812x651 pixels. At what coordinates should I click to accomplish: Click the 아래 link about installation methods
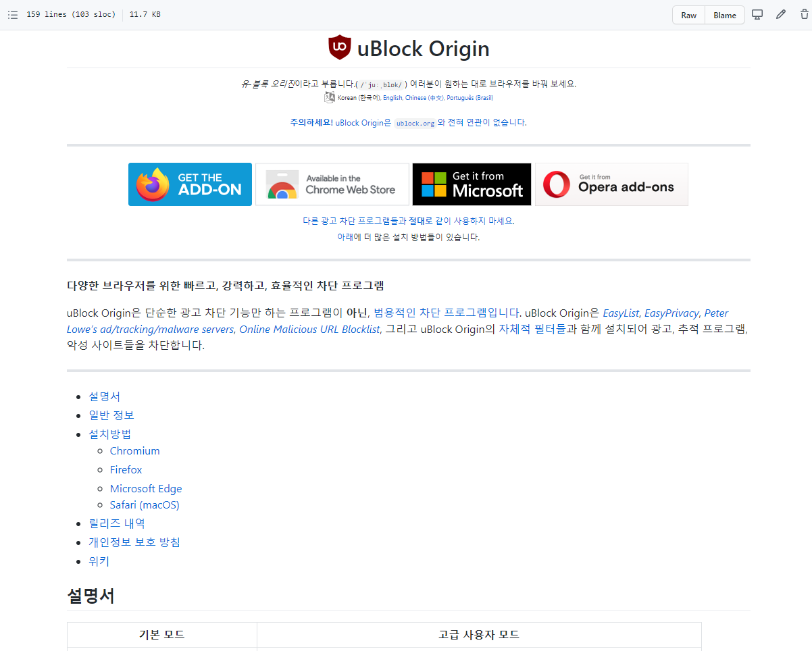(x=345, y=237)
